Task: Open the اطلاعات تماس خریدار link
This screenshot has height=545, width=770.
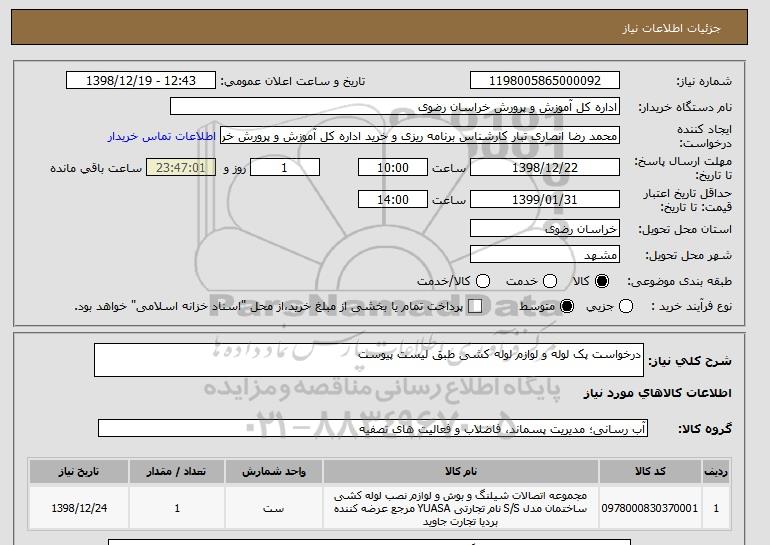Action: [162, 136]
